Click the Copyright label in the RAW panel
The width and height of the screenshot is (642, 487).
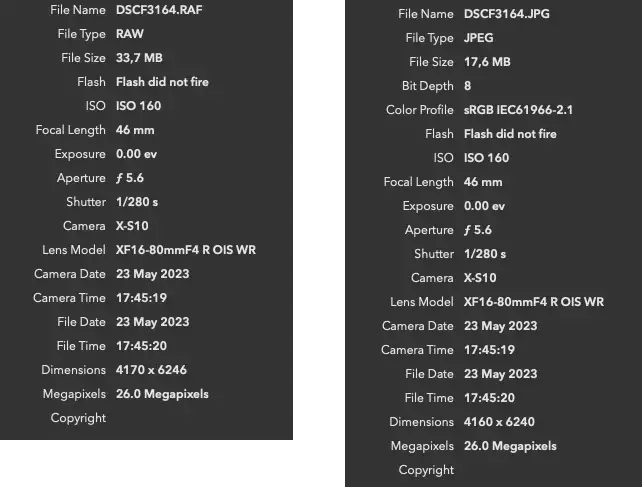[78, 418]
